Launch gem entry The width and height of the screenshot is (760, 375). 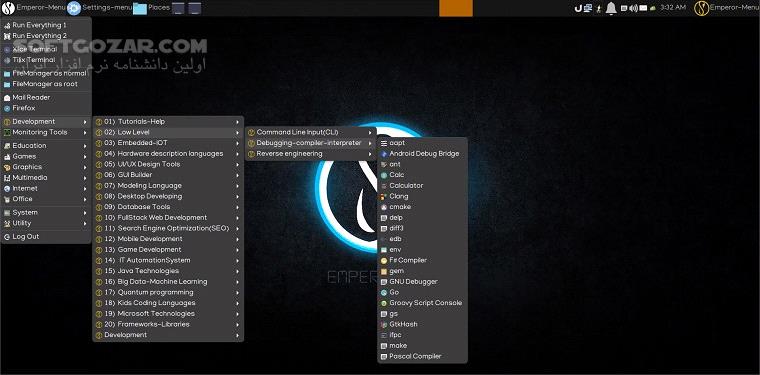pos(422,271)
